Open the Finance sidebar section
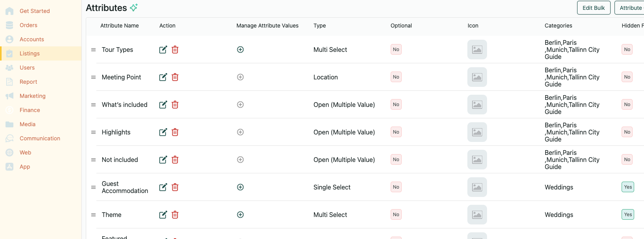 (30, 110)
